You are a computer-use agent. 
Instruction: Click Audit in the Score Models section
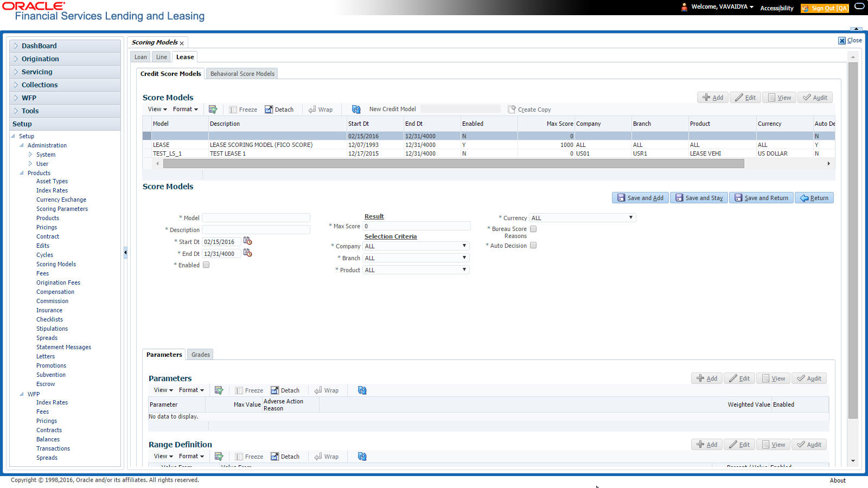[815, 98]
